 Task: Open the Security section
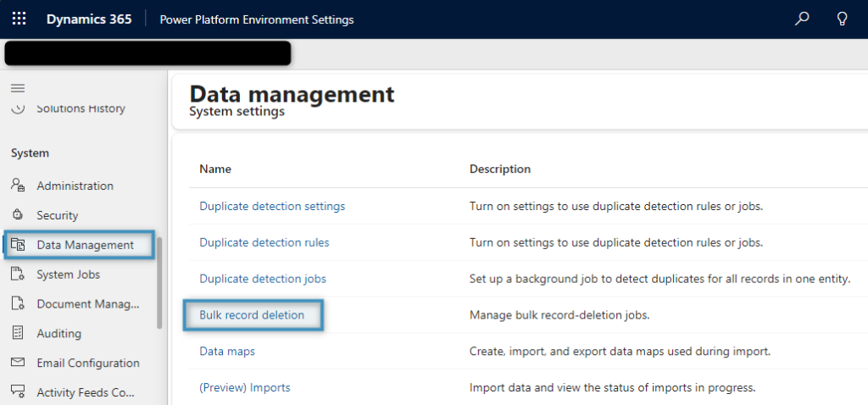point(57,215)
